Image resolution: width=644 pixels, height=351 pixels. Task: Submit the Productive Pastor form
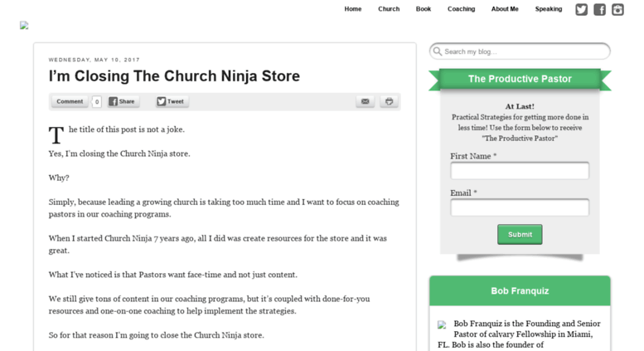pos(520,234)
